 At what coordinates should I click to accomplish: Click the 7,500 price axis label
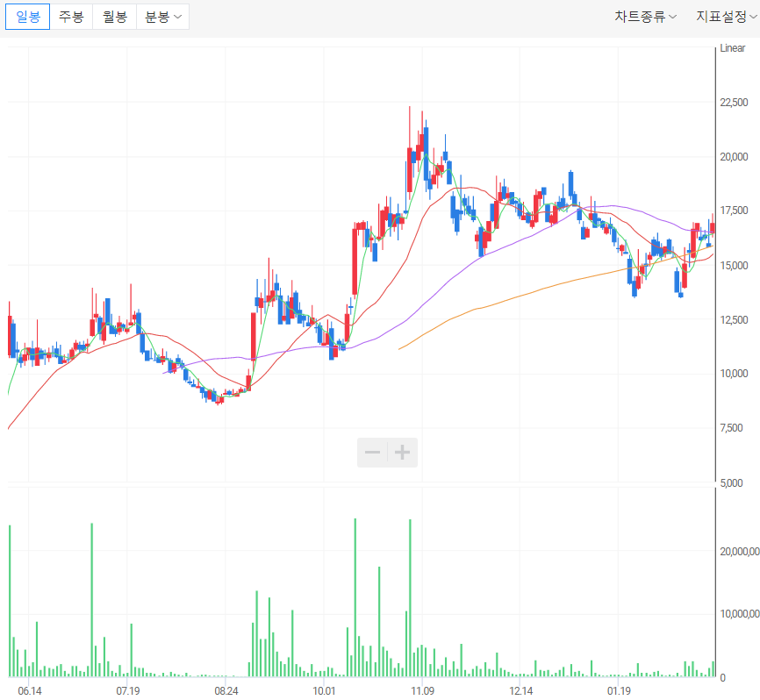pyautogui.click(x=731, y=428)
